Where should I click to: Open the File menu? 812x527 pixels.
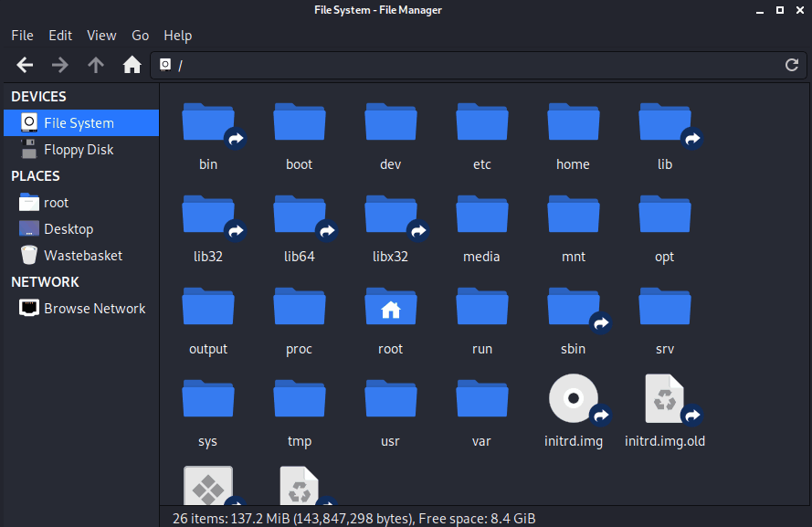22,36
